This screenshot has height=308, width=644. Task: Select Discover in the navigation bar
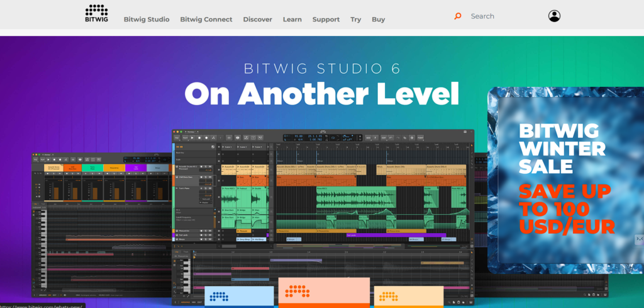point(257,20)
